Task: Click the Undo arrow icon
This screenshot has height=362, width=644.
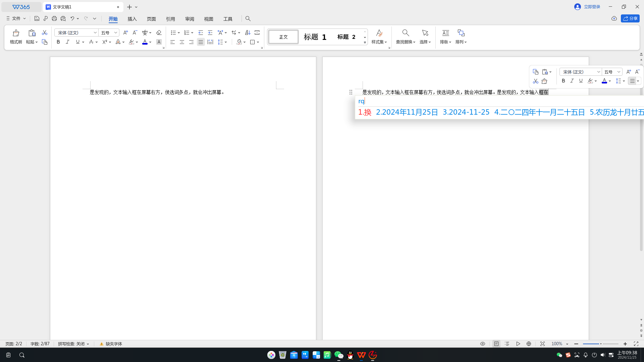Action: tap(72, 19)
